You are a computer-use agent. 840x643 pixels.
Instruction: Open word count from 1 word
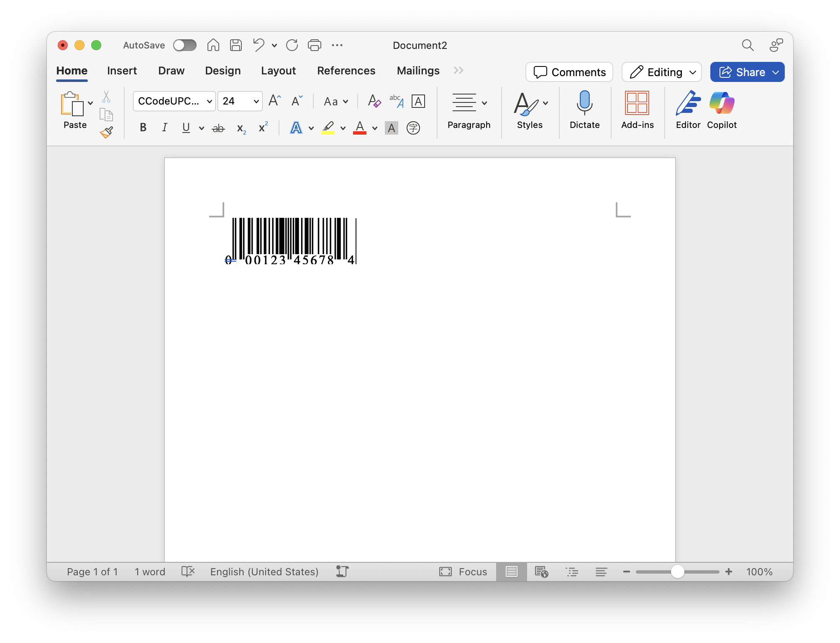tap(150, 572)
